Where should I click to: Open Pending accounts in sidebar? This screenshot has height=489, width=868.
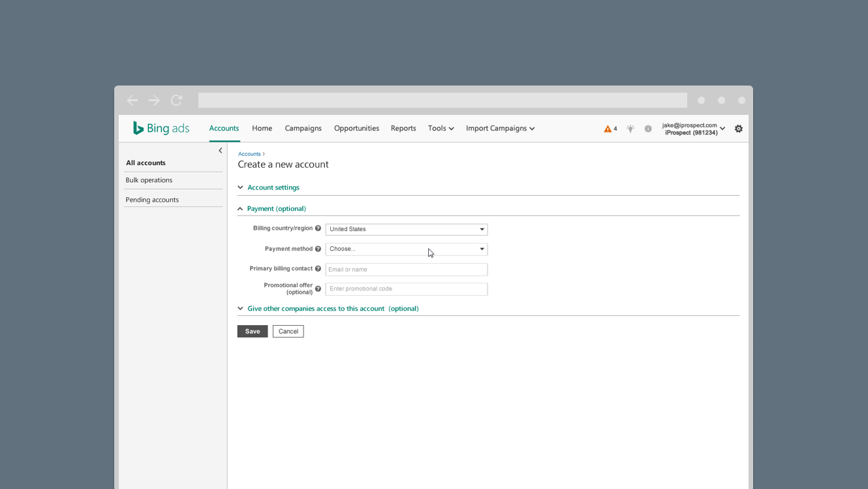click(152, 200)
